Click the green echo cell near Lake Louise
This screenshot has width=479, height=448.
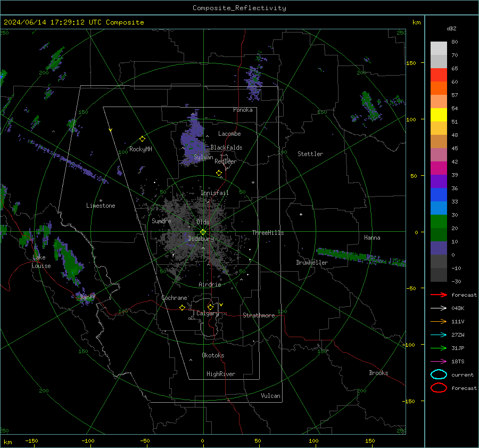click(x=68, y=262)
